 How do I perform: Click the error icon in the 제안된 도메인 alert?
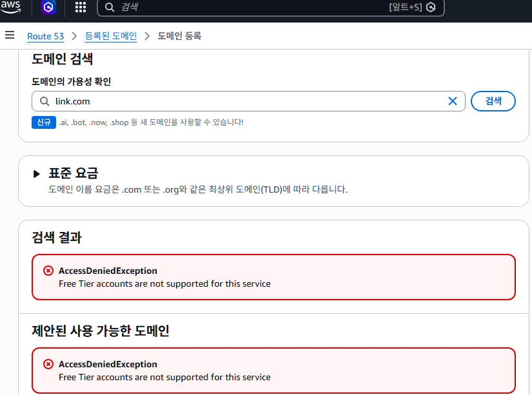coord(48,364)
